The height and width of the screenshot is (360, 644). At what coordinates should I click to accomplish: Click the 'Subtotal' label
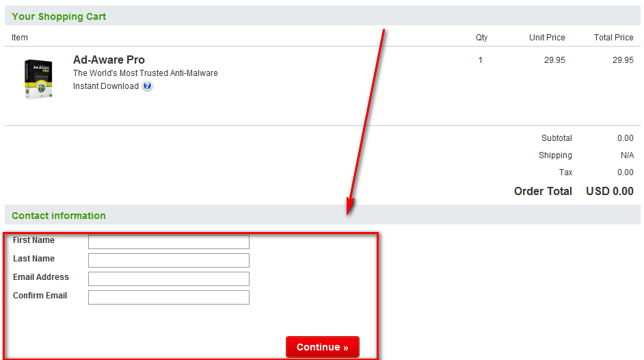556,138
